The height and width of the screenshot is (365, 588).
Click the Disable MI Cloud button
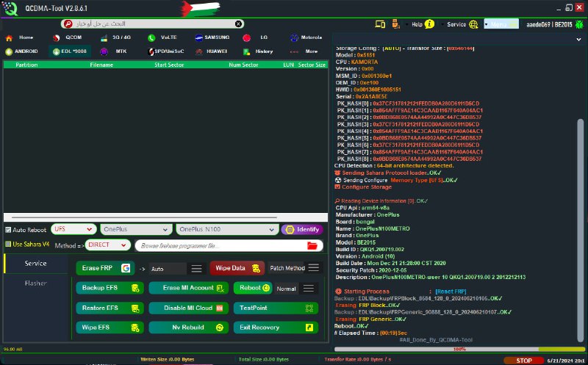tap(189, 308)
